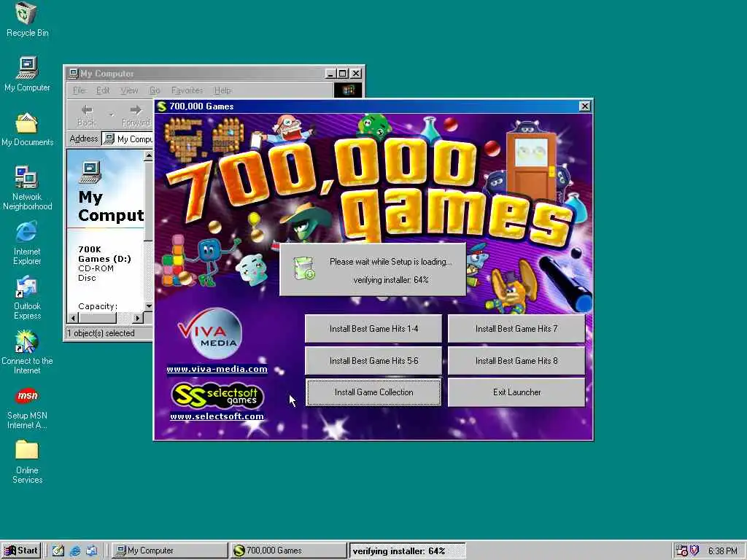747x560 pixels.
Task: Click the scroll up arrow in My Computer pane
Action: point(149,155)
